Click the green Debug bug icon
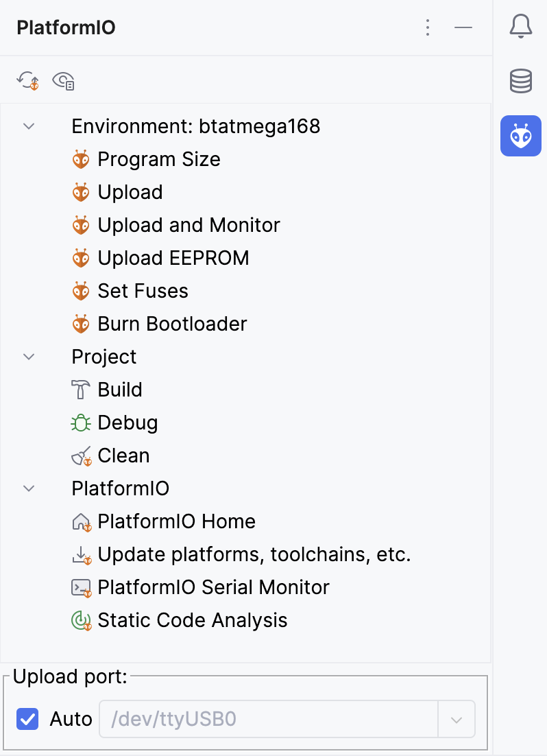Viewport: 547px width, 756px height. (x=81, y=423)
